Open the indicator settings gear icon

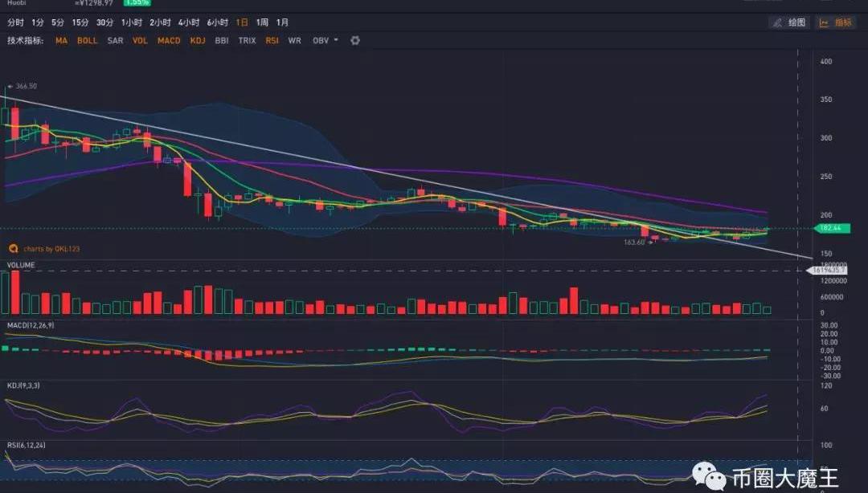[355, 40]
